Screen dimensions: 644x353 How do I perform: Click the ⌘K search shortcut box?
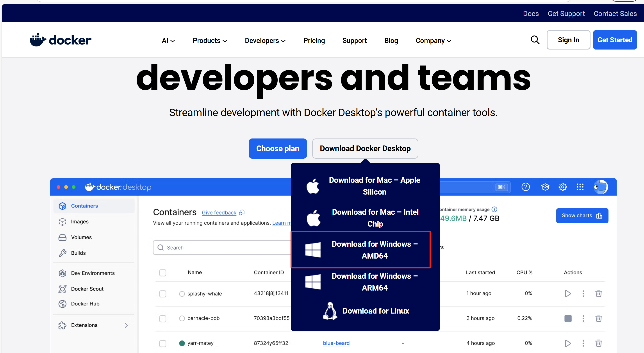(501, 187)
